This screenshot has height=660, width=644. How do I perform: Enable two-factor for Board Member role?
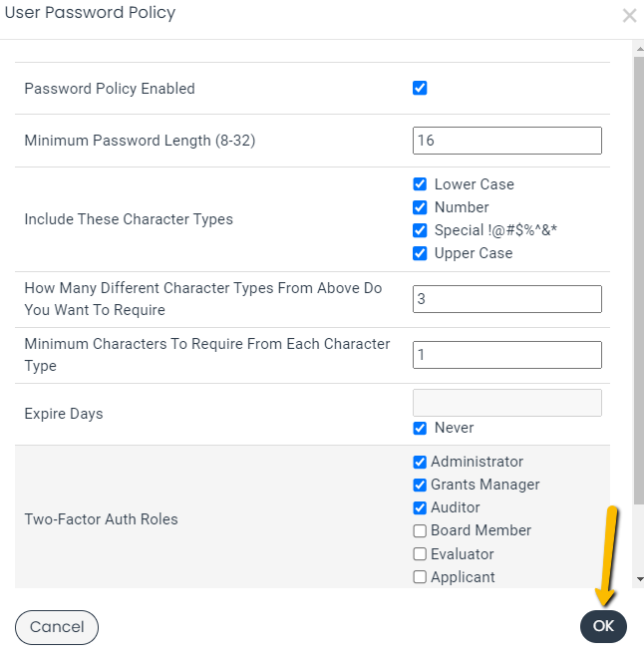click(x=420, y=530)
